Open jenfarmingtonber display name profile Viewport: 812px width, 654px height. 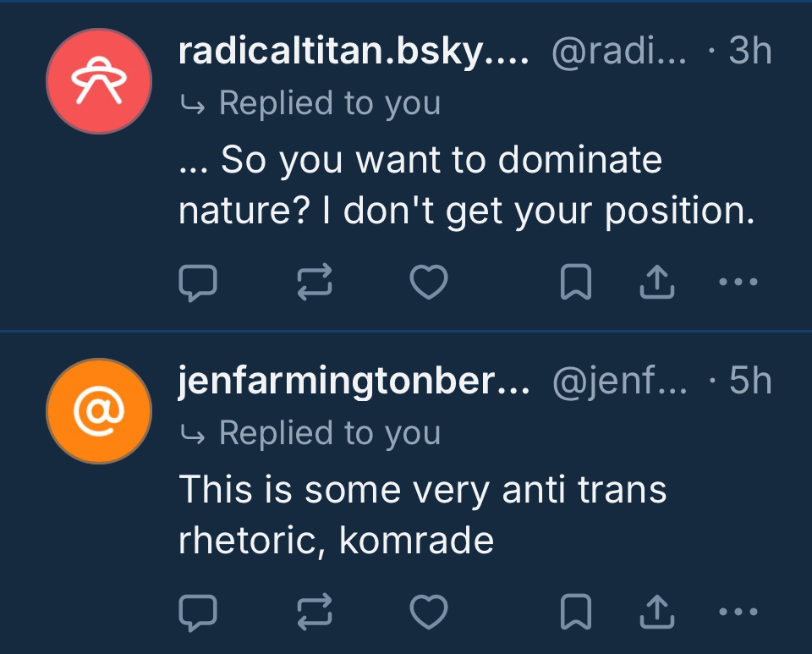[x=354, y=382]
